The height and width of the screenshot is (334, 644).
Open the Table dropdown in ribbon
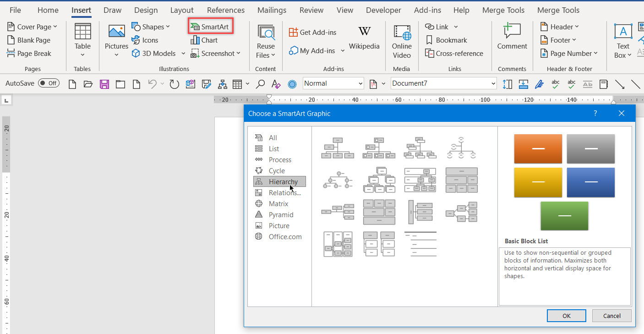pyautogui.click(x=83, y=55)
